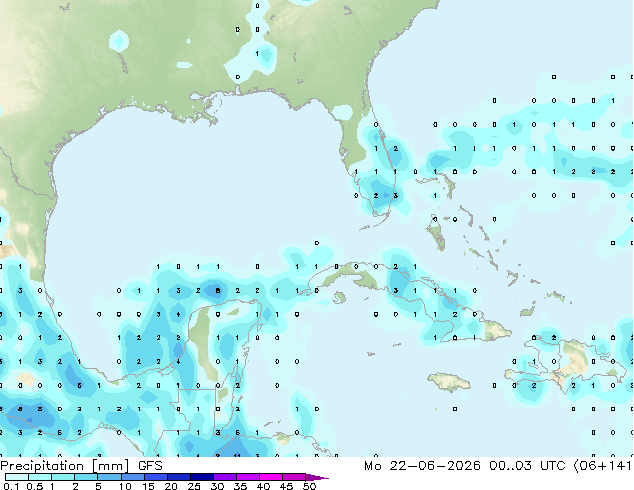The image size is (634, 490).
Task: Select the 35–40 mm legend color swatch
Action: [247, 477]
